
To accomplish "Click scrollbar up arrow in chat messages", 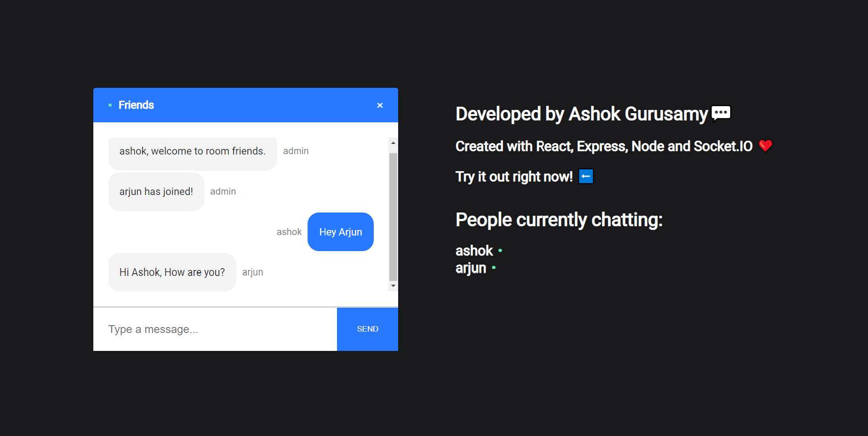I will coord(393,143).
